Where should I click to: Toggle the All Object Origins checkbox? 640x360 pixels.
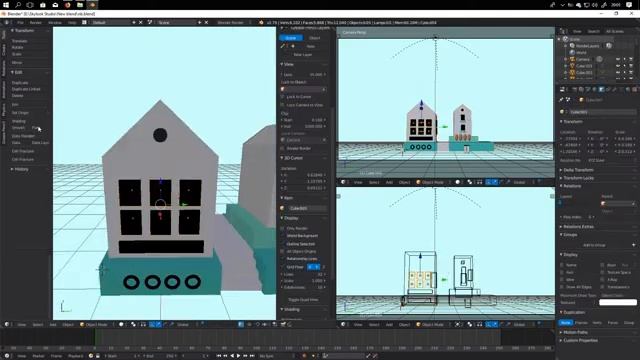(282, 251)
